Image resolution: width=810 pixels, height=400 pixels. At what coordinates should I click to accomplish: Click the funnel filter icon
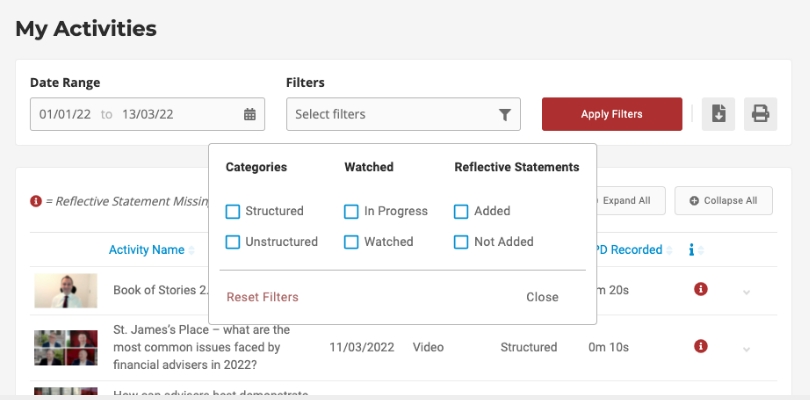[x=505, y=114]
